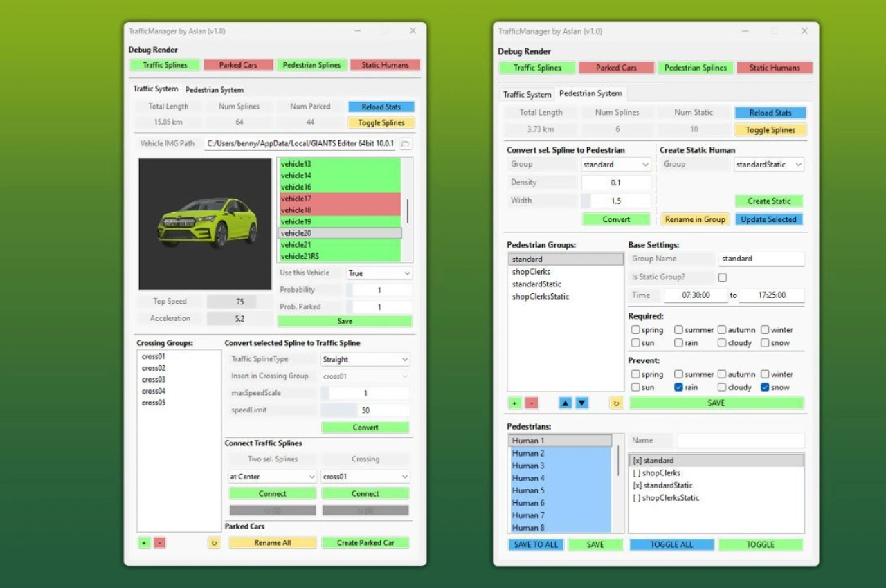The height and width of the screenshot is (588, 886).
Task: Expand the Use this Vehicle dropdown
Action: (x=379, y=273)
